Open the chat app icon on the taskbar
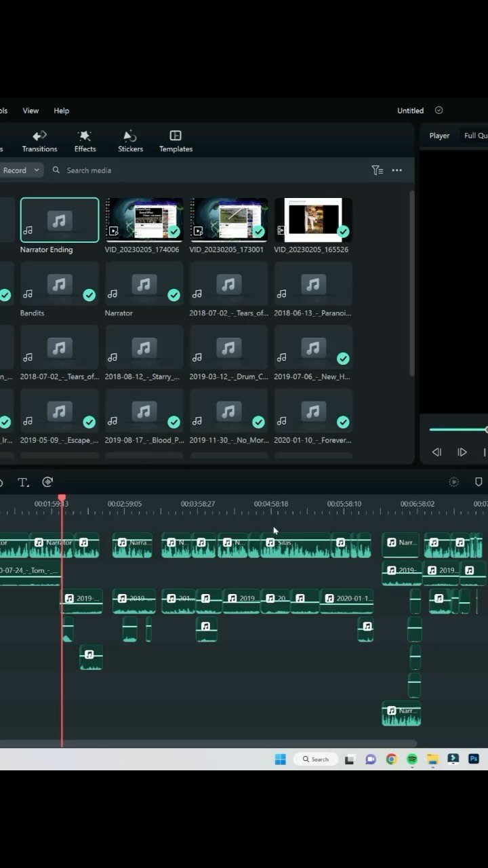Screen dimensions: 488x868 tap(370, 759)
